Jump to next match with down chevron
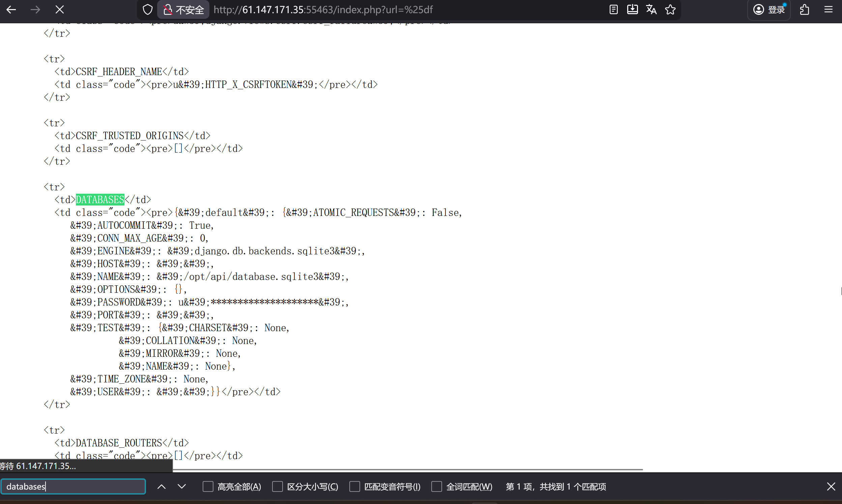Screen dimensions: 842x504 [x=182, y=486]
